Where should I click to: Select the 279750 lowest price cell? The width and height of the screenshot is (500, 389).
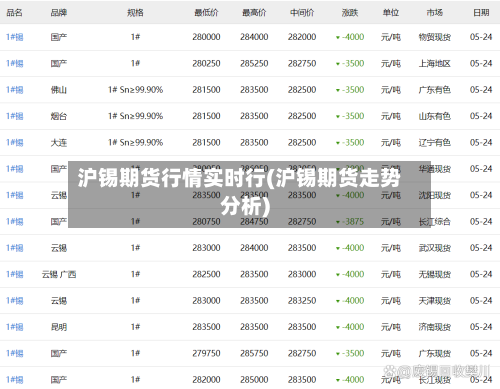click(x=206, y=353)
